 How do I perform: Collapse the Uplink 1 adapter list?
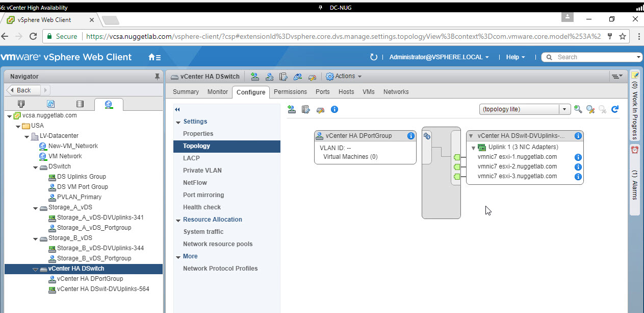[474, 148]
